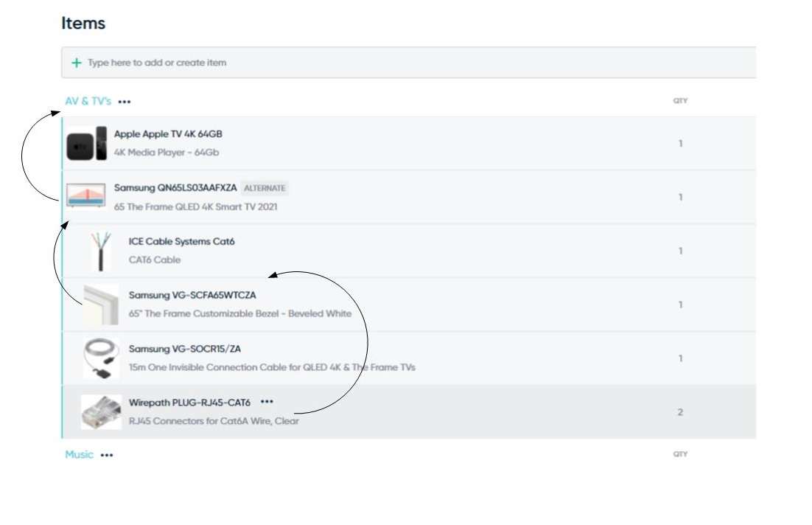Select the AV & TV's section heading

point(88,101)
